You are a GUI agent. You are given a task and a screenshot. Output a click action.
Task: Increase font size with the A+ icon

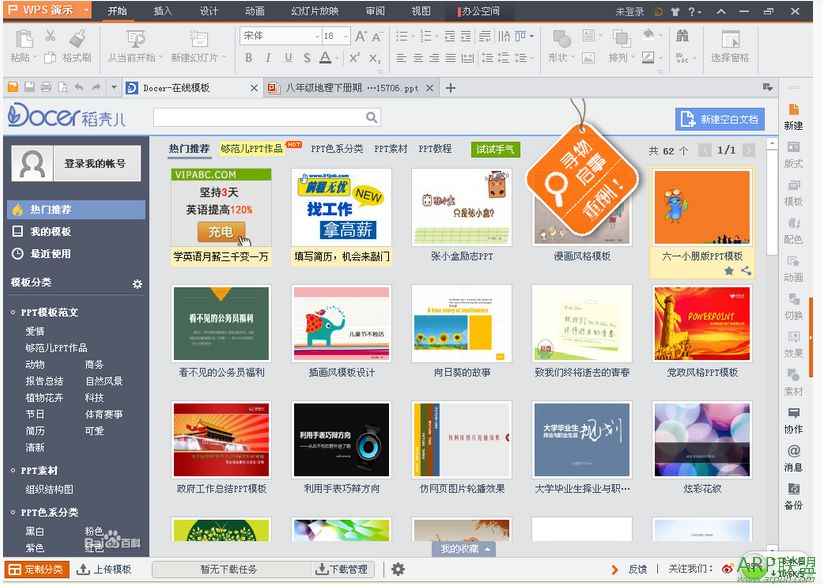click(362, 37)
